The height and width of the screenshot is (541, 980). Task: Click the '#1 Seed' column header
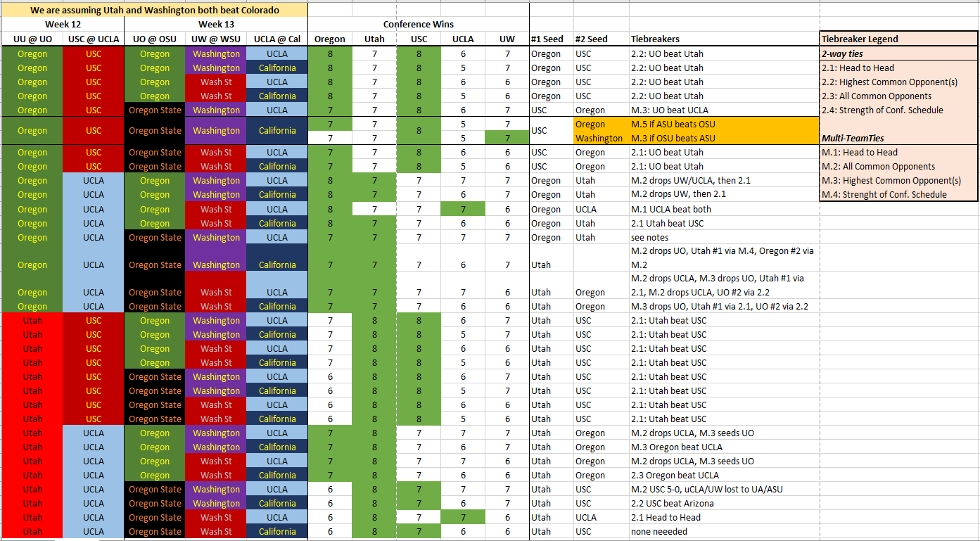tap(551, 39)
